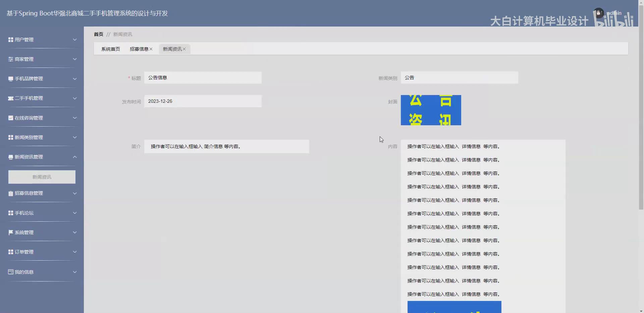Click the admin username in header
This screenshot has width=644, height=313.
[x=614, y=13]
